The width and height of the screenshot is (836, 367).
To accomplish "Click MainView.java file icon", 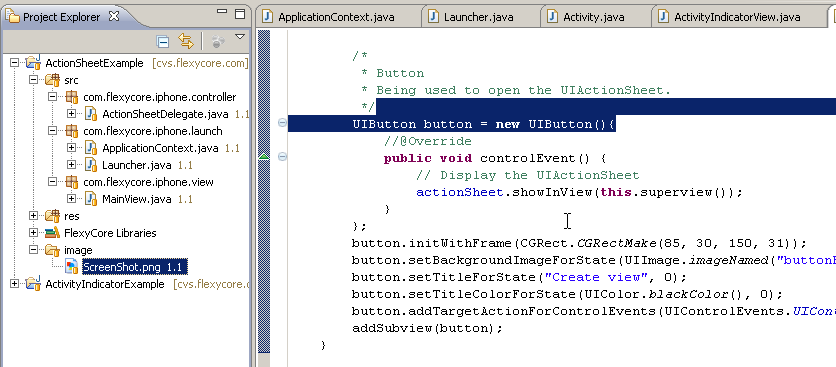I will pyautogui.click(x=91, y=199).
